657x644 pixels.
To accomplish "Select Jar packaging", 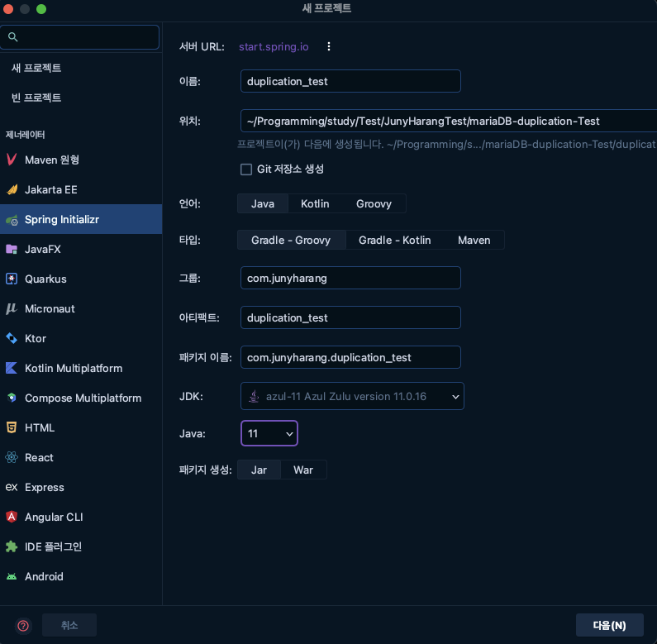I will (259, 470).
